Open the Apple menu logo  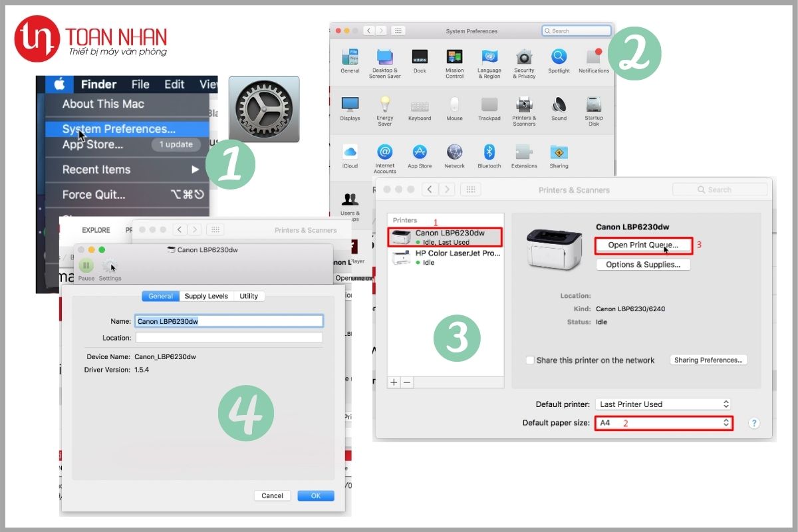pyautogui.click(x=59, y=84)
